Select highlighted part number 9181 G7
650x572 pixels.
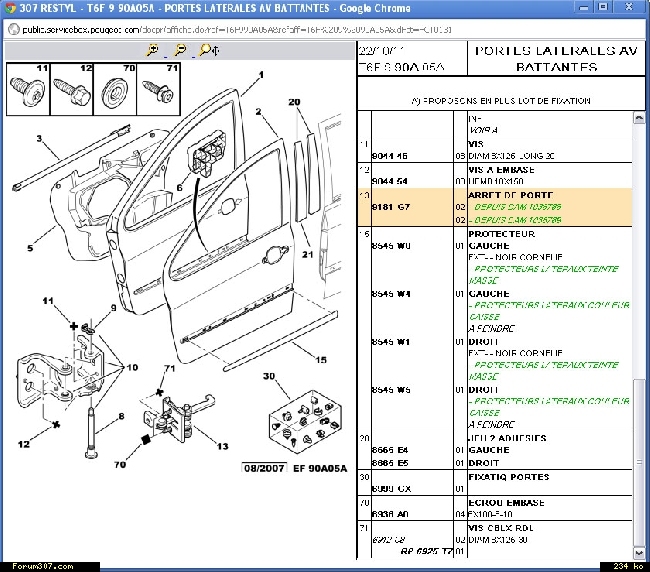coord(391,207)
